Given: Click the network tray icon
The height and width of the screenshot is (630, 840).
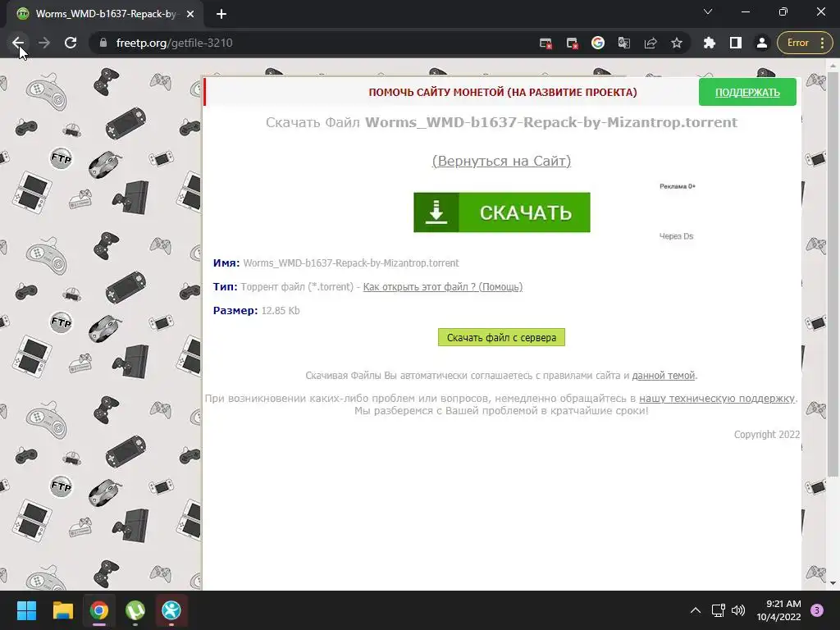Looking at the screenshot, I should [x=719, y=610].
